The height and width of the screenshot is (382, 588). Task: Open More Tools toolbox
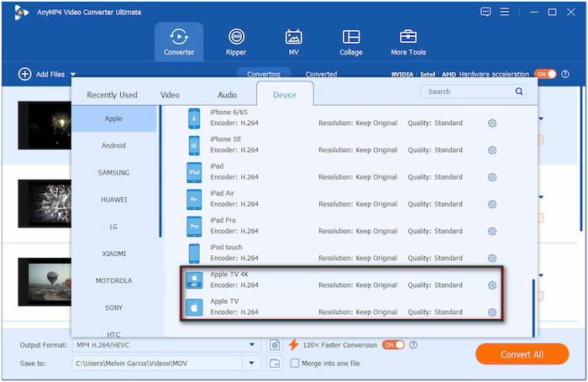click(408, 42)
